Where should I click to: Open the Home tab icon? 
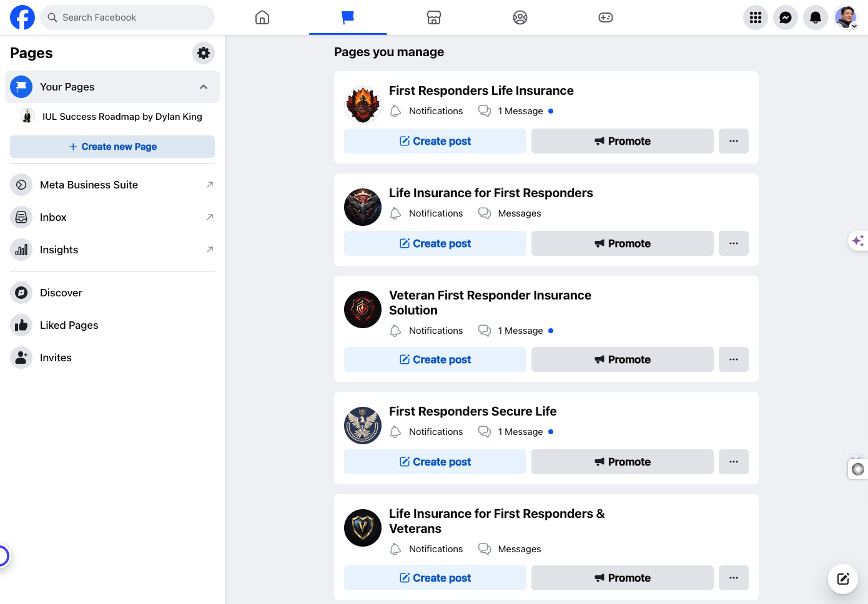tap(262, 17)
